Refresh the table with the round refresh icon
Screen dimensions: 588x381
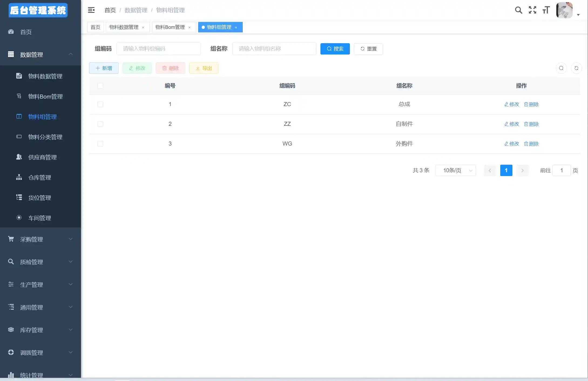[576, 68]
